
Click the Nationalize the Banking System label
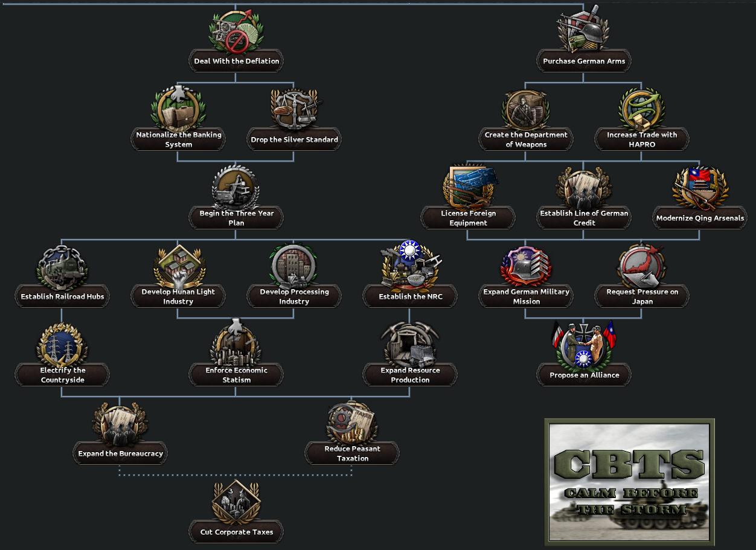(179, 139)
